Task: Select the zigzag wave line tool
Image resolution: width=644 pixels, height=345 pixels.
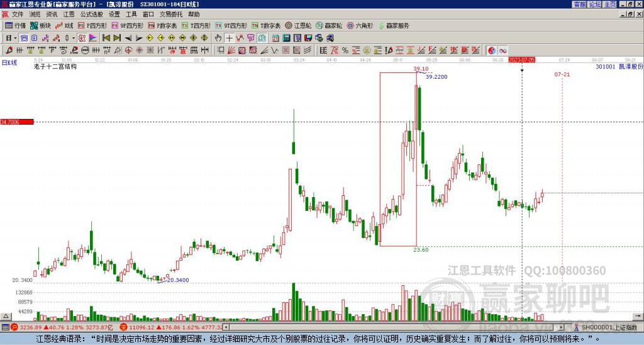Action: [274, 50]
